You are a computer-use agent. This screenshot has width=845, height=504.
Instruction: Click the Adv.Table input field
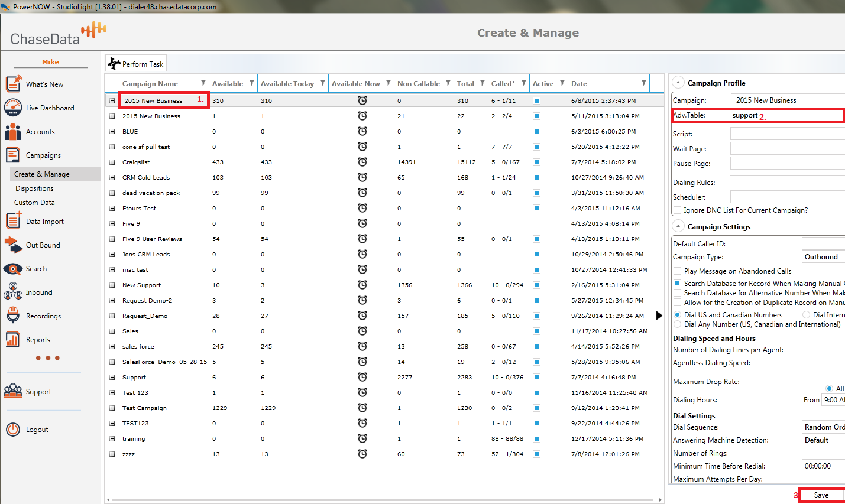tap(786, 115)
